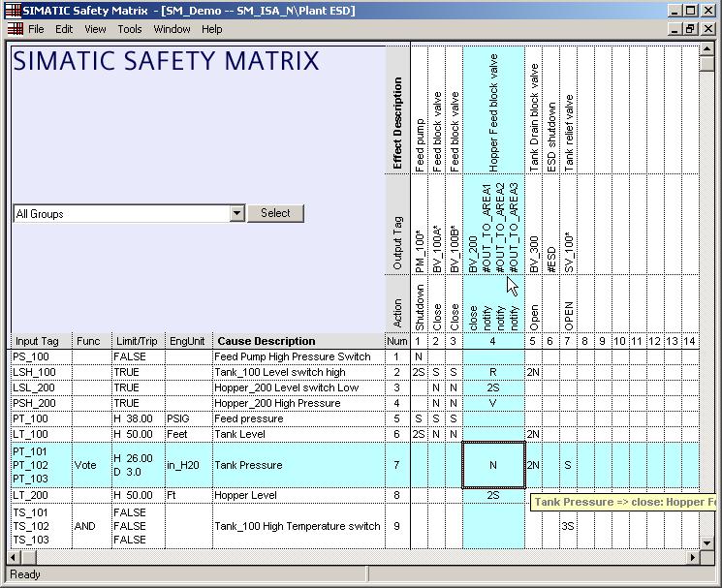Click the Select button
The width and height of the screenshot is (722, 588).
click(x=275, y=213)
